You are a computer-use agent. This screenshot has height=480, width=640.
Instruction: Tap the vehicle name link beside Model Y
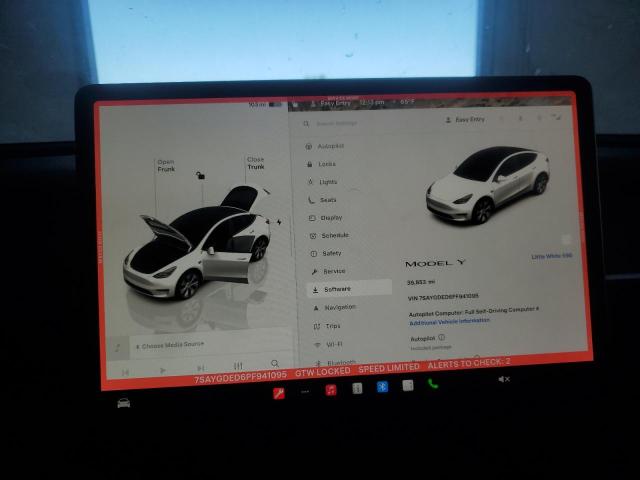[x=552, y=256]
